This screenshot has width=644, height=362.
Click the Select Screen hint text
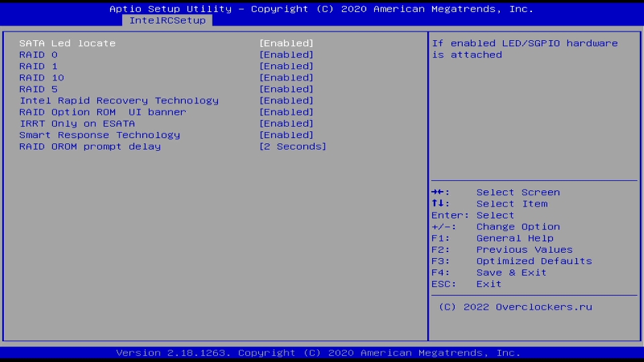pyautogui.click(x=518, y=192)
